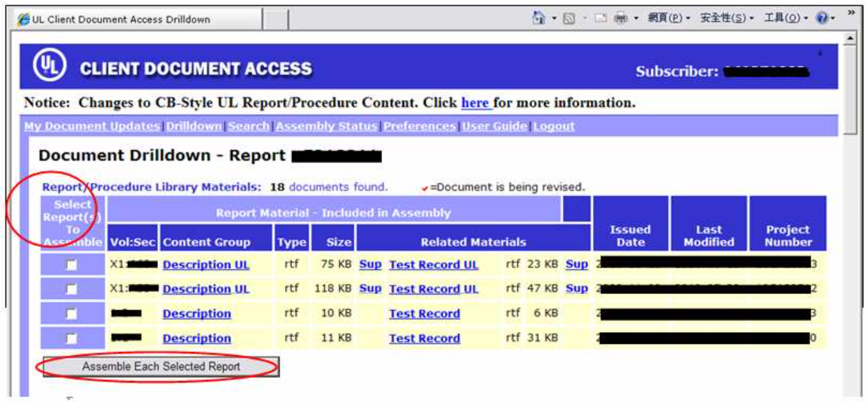This screenshot has width=868, height=402.
Task: Open the Home button dropdown arrow
Action: 554,19
